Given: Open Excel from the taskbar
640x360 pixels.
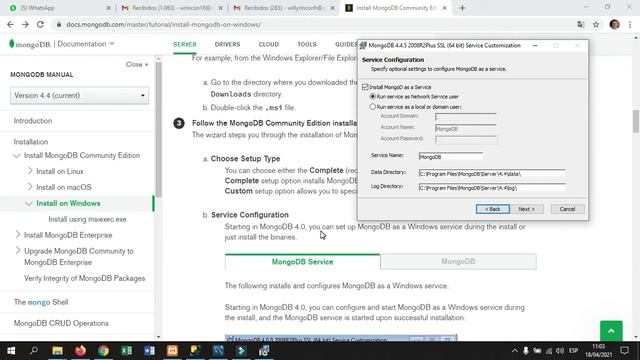Looking at the screenshot, I should click(127, 351).
